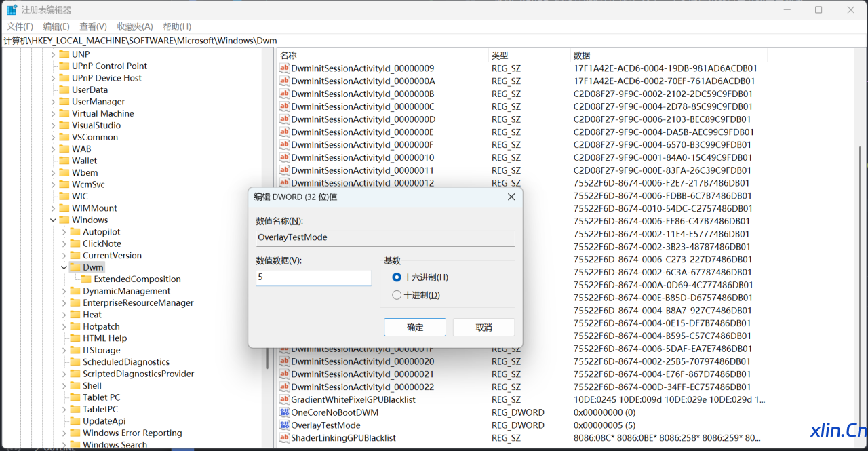Click the string icon of DwmInitSessionActivityId_0000000E

coord(285,132)
